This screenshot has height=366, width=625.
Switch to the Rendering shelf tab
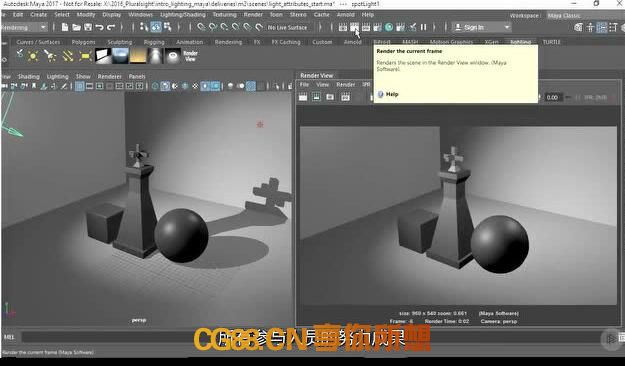(228, 42)
